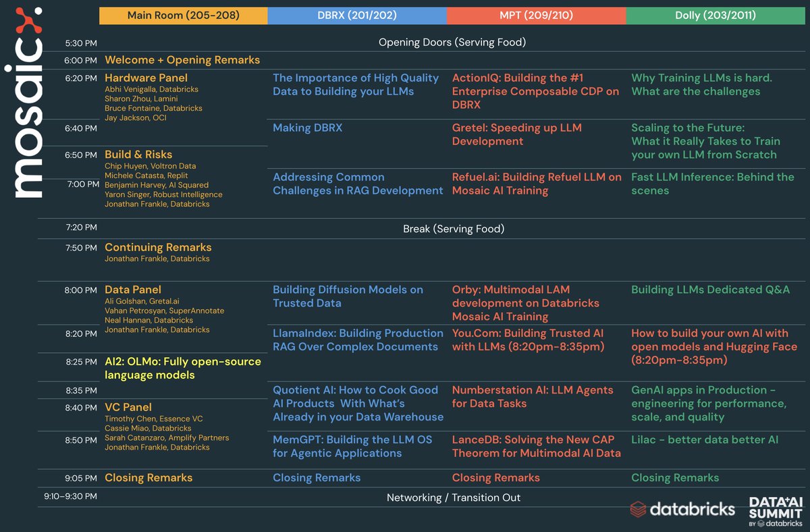Open Addressing Common Challenges in RAG talk
The image size is (810, 532).
click(x=358, y=184)
